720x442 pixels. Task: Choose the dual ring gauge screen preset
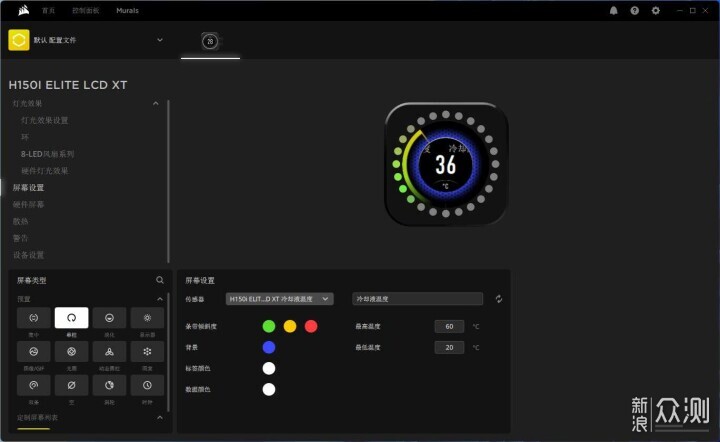(34, 385)
